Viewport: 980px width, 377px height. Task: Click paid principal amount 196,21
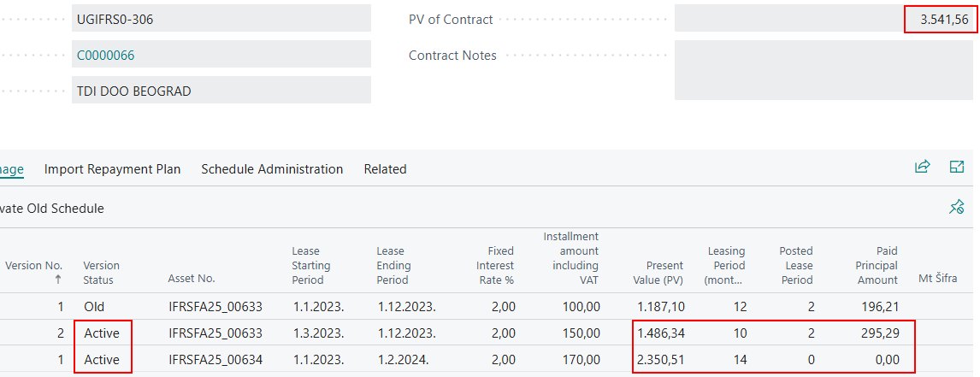[x=882, y=306]
